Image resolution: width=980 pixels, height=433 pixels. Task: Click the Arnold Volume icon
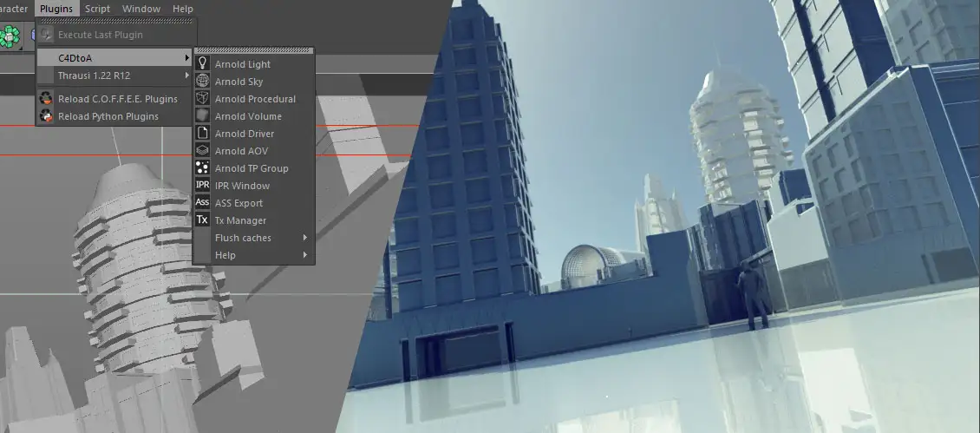(202, 116)
